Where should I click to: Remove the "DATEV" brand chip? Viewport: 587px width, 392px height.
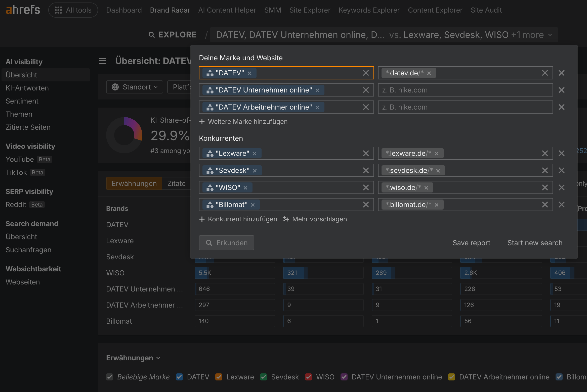pyautogui.click(x=249, y=73)
